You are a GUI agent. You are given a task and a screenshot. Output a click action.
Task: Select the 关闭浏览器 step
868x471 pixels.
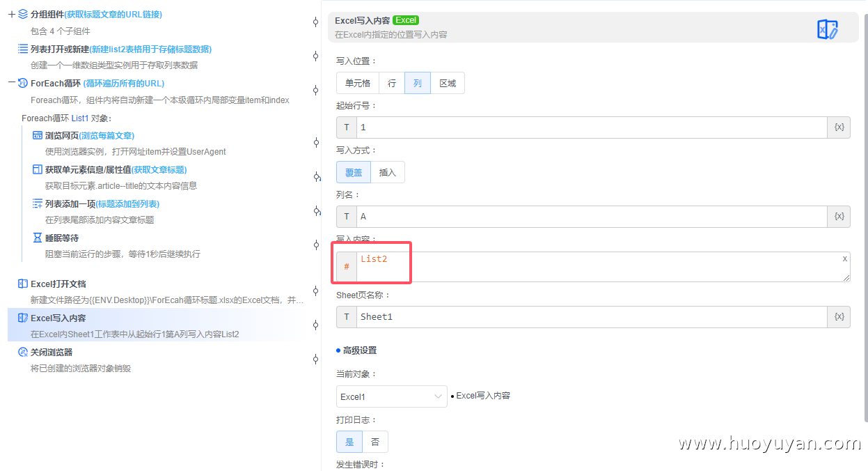(x=157, y=360)
